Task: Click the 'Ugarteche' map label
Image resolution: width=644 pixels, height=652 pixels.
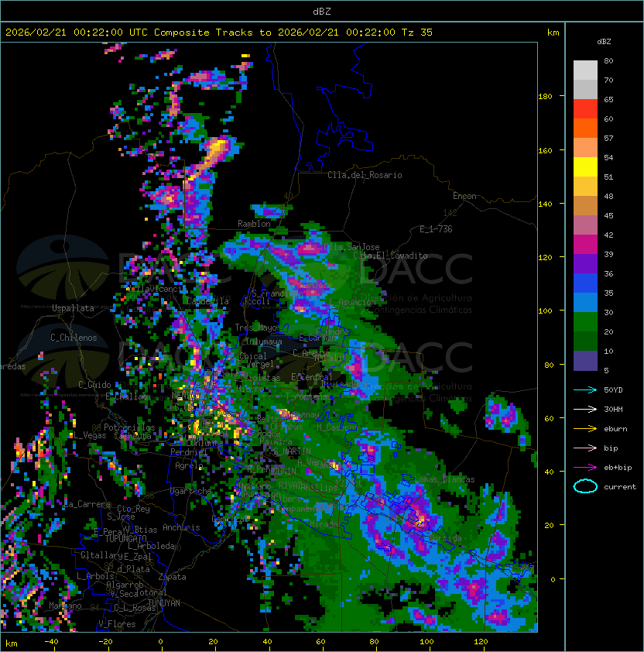Action: (191, 491)
